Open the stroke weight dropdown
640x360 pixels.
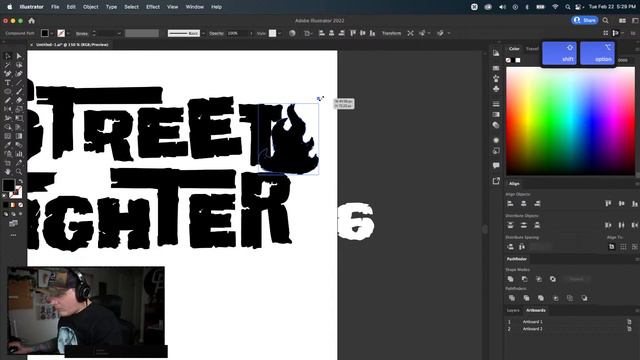[119, 33]
